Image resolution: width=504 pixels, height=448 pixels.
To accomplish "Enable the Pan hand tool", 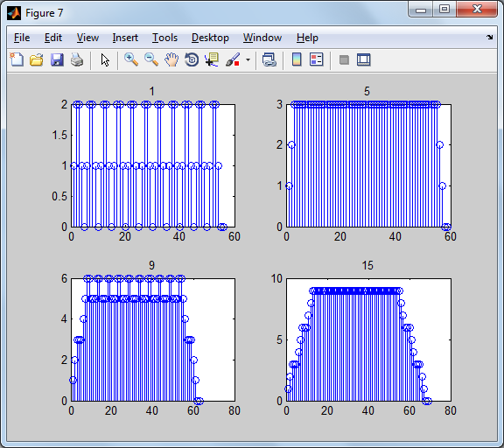I will point(171,59).
